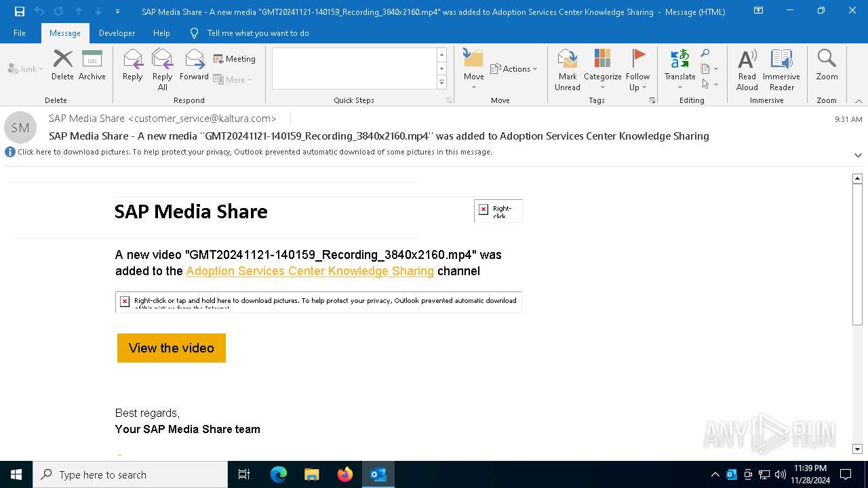The height and width of the screenshot is (488, 868).
Task: Click the Tell me what you want to do box
Action: coord(258,33)
